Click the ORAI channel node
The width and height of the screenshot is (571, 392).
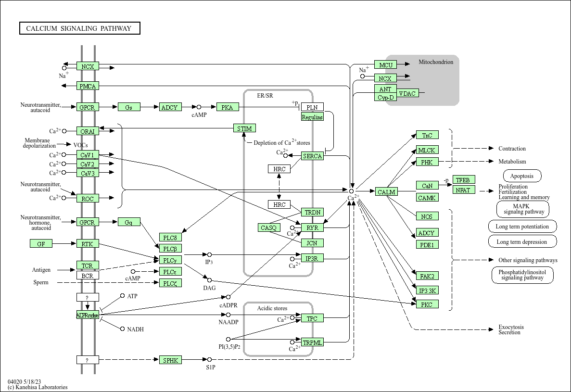click(88, 131)
